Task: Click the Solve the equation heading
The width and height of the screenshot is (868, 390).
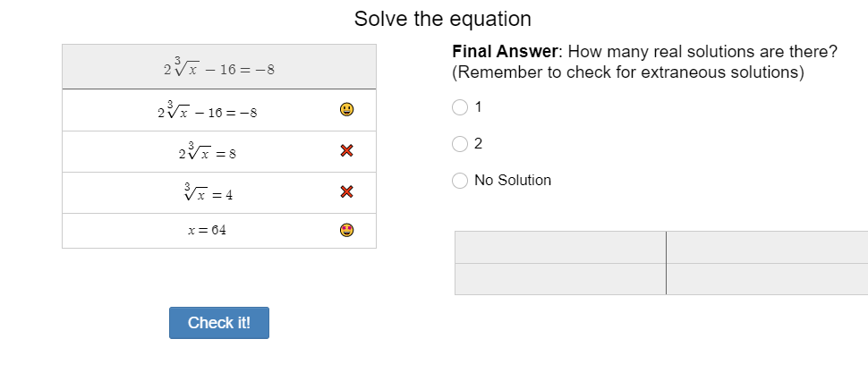Action: click(x=442, y=19)
